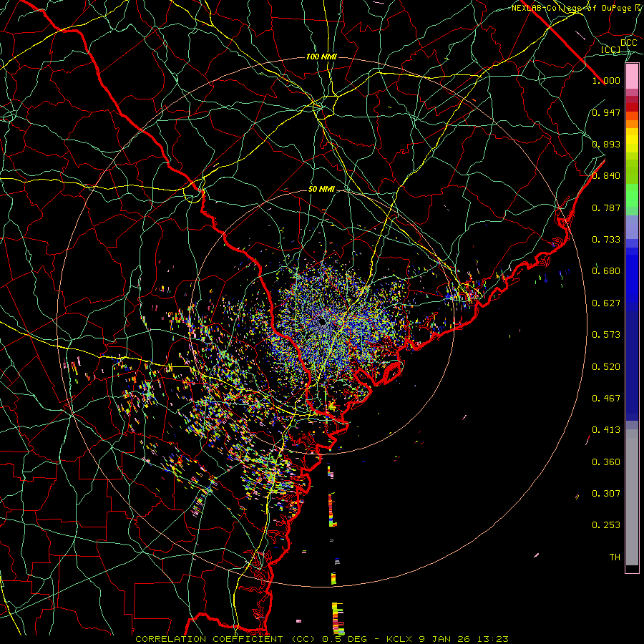This screenshot has width=644, height=644.
Task: Pick the light pink band atop the color bar
Action: (x=632, y=77)
